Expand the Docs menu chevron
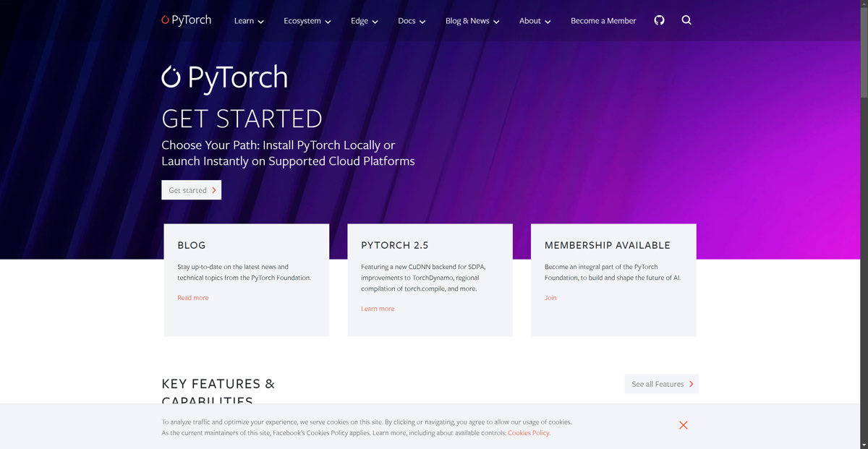 (422, 22)
